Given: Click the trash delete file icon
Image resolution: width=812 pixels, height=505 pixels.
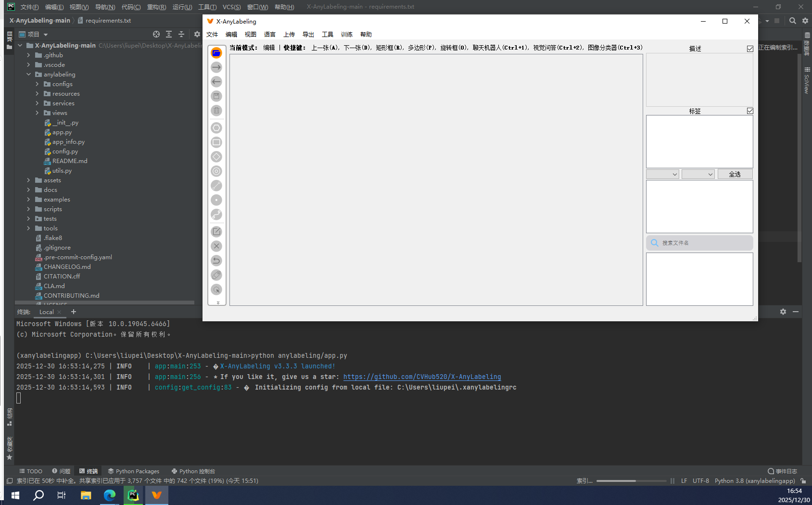Looking at the screenshot, I should [216, 111].
